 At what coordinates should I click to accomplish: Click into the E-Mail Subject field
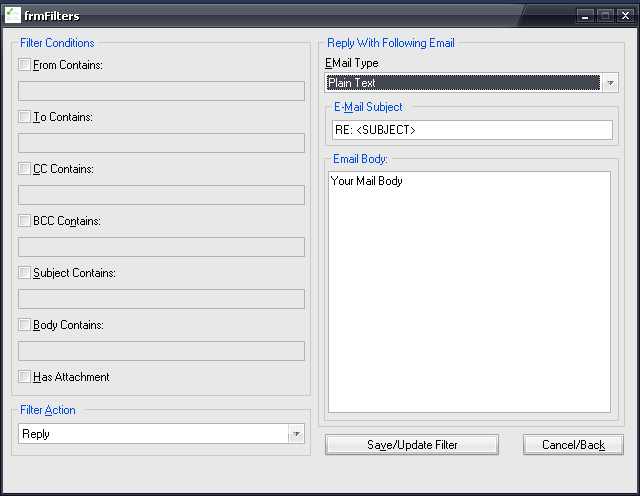click(471, 130)
